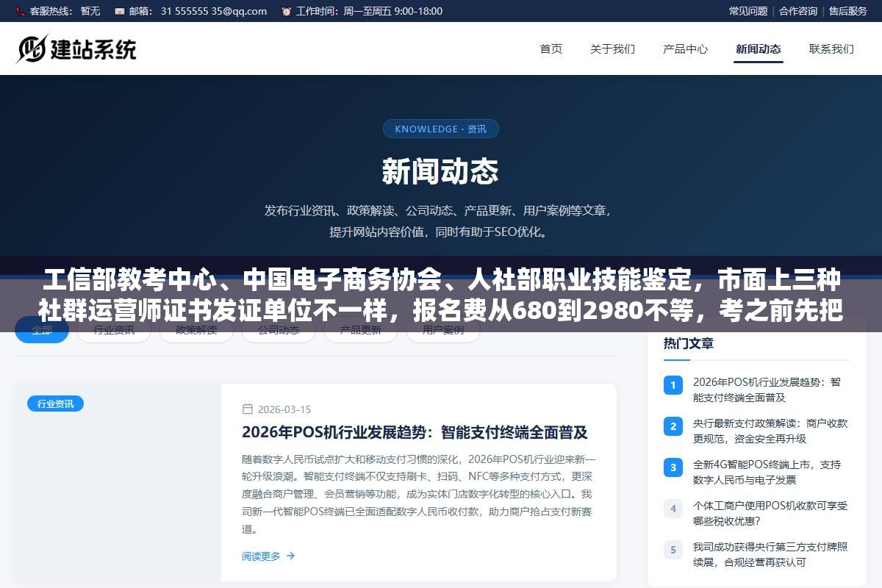Screen dimensions: 882x588
Task: Open the 关于我们 navigation item
Action: click(x=612, y=49)
